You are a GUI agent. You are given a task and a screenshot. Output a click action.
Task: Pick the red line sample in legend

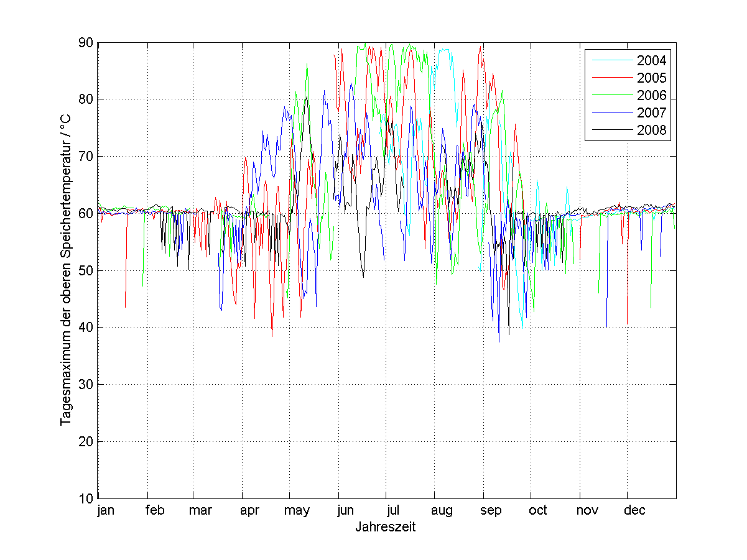coord(609,78)
